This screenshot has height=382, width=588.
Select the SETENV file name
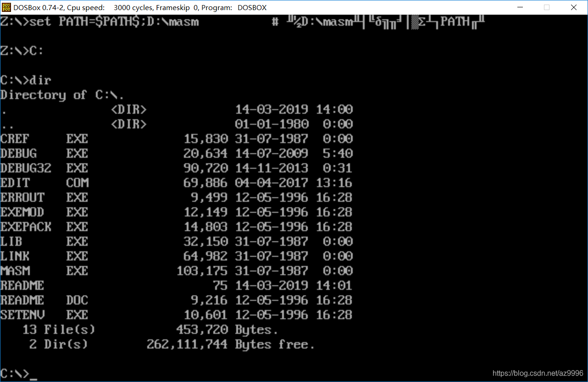pyautogui.click(x=22, y=315)
